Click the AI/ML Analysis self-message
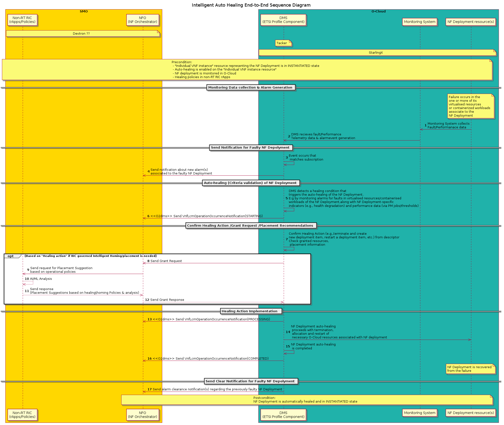 (41, 279)
